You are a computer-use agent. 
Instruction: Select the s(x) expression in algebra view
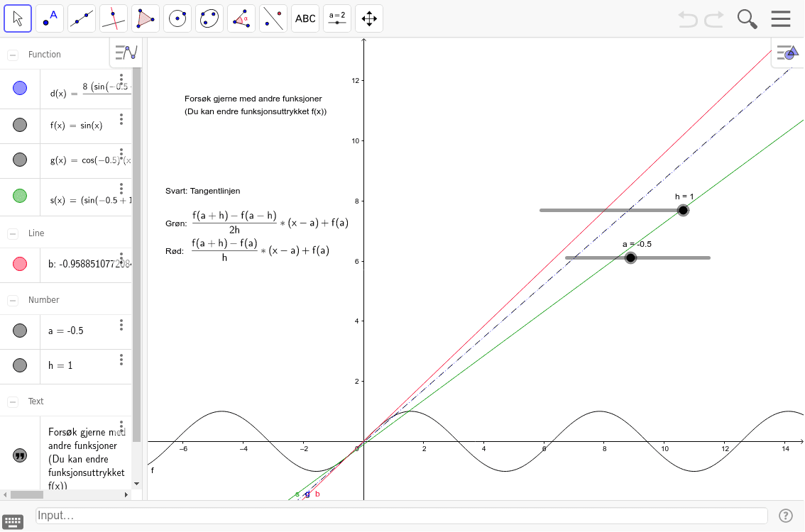[x=90, y=200]
